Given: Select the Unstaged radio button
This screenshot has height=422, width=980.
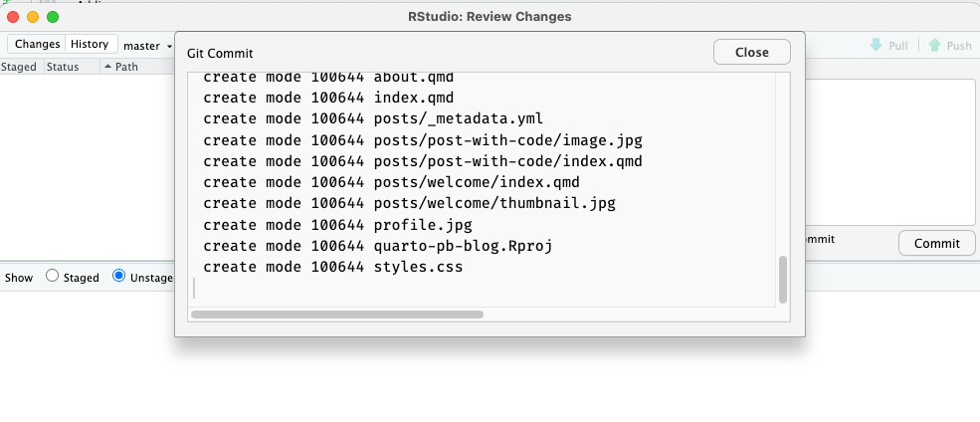Looking at the screenshot, I should coord(118,276).
